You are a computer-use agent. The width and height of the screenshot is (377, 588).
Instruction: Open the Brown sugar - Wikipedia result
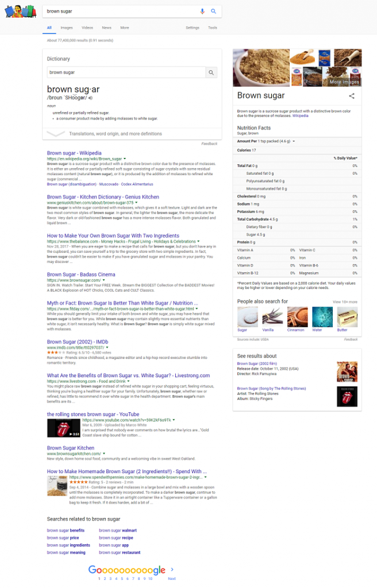coord(74,153)
